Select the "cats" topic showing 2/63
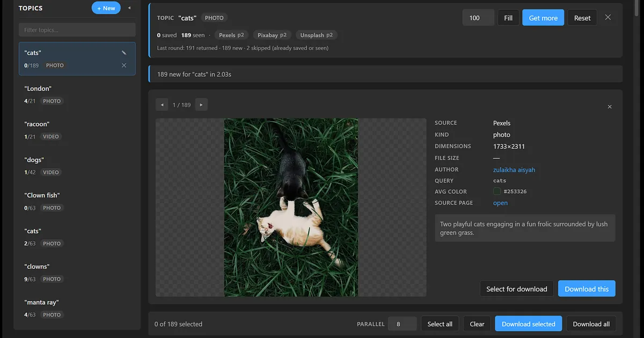This screenshot has width=644, height=338. (x=77, y=237)
